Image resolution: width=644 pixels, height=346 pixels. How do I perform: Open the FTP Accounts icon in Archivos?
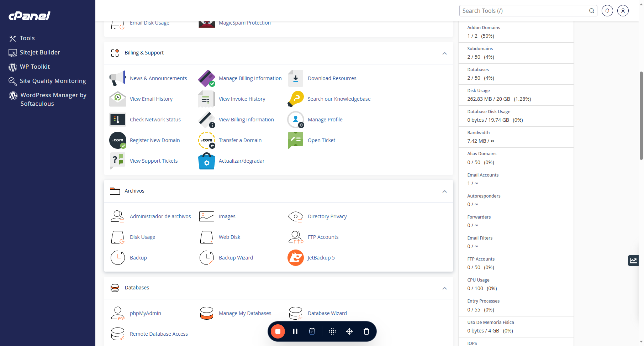pyautogui.click(x=296, y=237)
